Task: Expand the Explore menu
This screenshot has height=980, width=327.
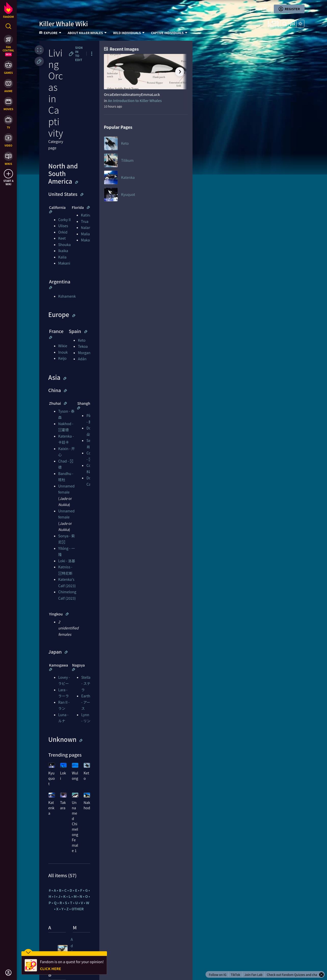Action: point(50,33)
